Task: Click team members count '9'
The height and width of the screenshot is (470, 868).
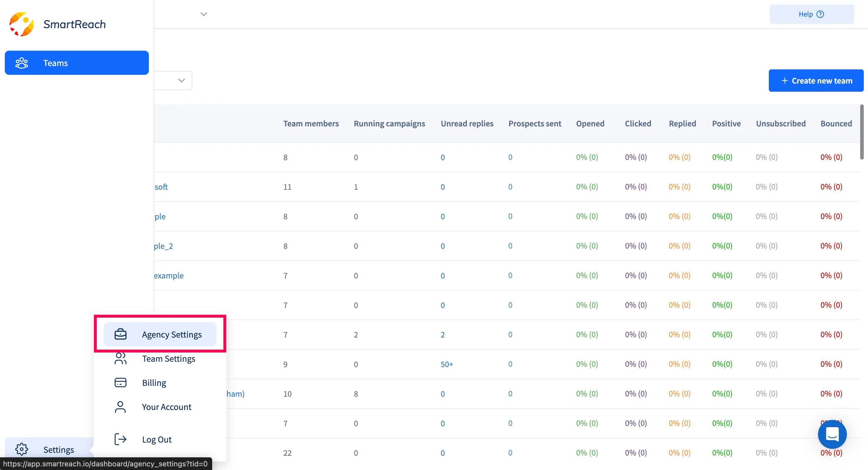Action: (285, 364)
